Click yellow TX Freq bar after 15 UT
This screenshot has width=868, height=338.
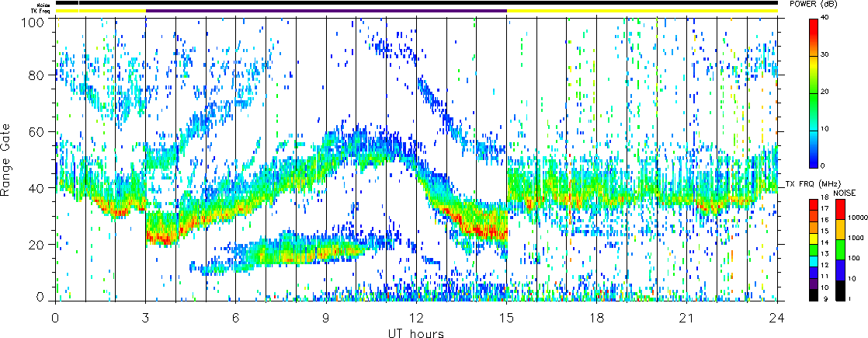click(642, 11)
